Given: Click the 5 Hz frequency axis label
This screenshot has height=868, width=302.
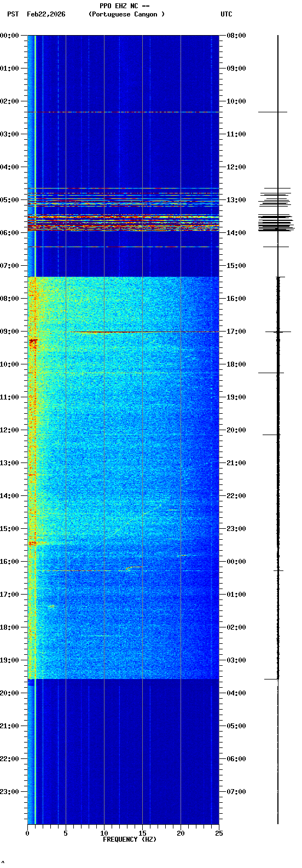Looking at the screenshot, I should (66, 833).
